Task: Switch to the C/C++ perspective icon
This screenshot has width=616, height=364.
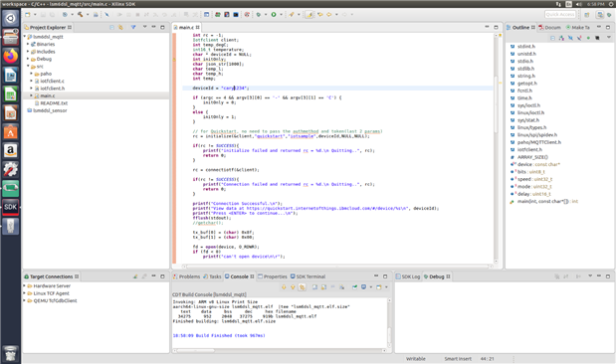Action: (x=600, y=15)
